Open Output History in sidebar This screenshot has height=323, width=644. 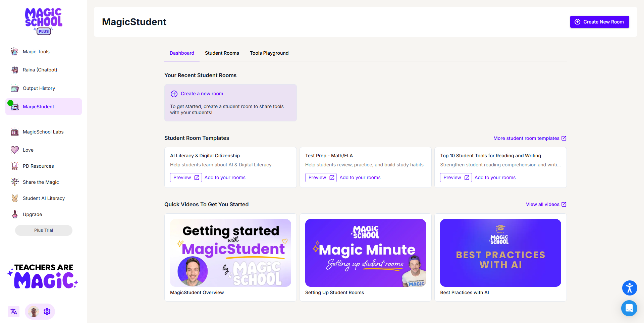(44, 88)
